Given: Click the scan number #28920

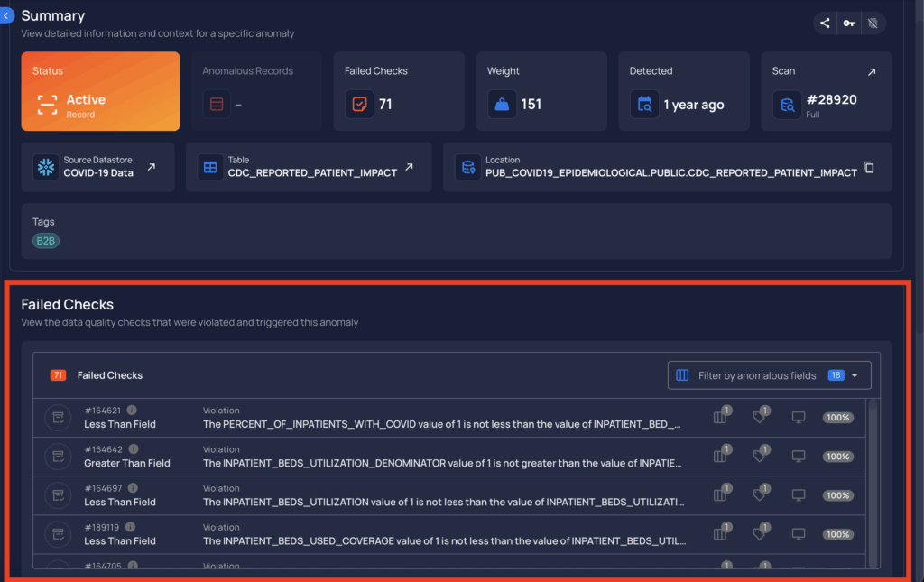Looking at the screenshot, I should (831, 99).
